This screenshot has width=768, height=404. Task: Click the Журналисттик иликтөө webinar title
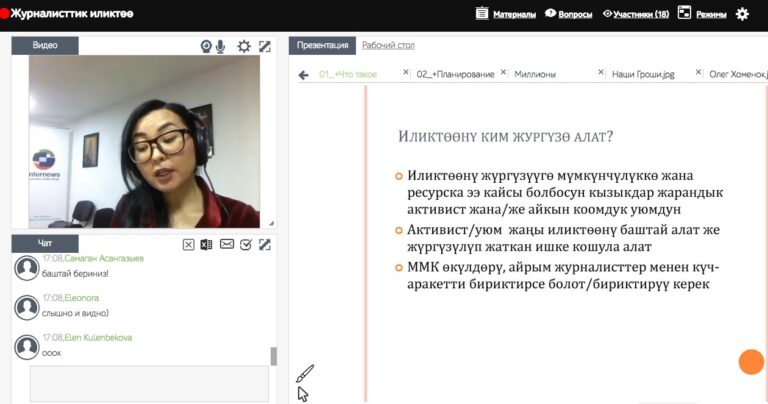coord(72,14)
